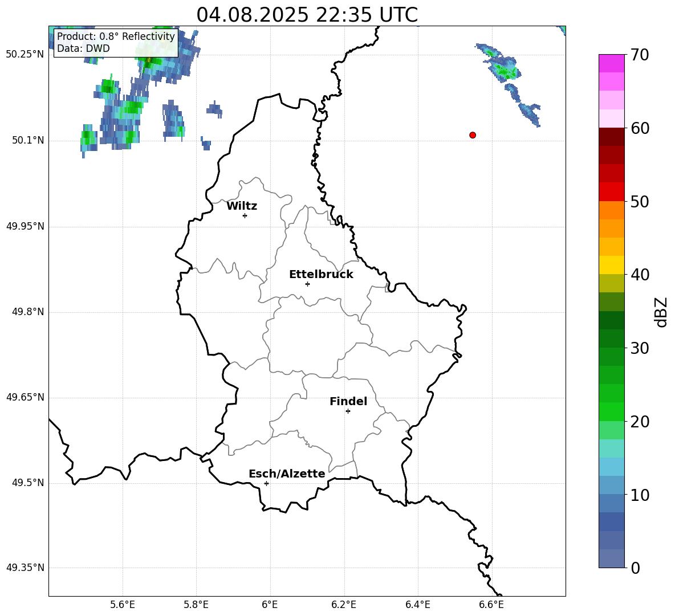Click the Wiltz station cross marker

(245, 215)
